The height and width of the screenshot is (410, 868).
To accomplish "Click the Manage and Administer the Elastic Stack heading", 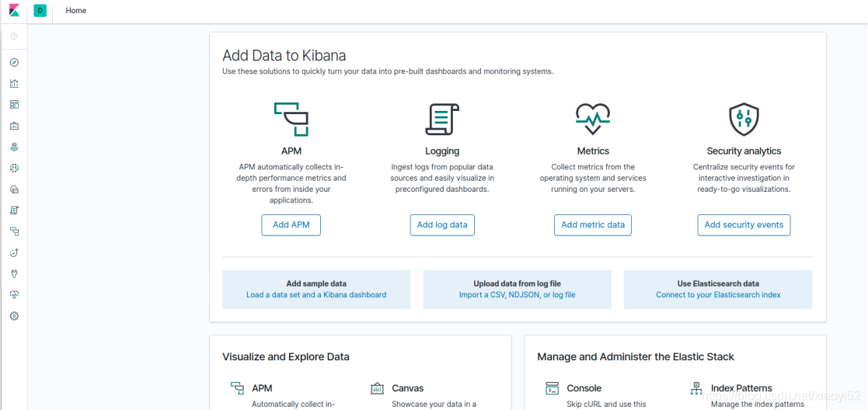I will pos(636,357).
